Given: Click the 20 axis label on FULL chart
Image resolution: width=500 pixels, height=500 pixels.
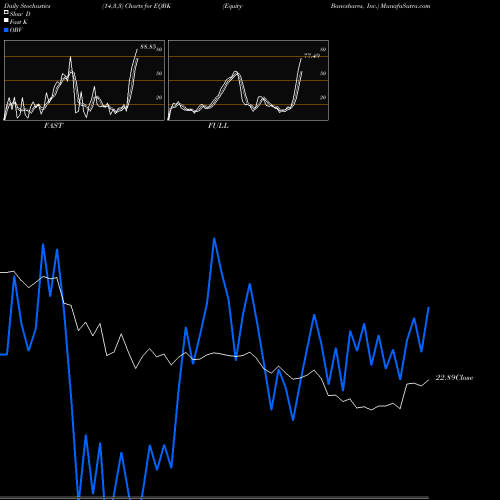Looking at the screenshot, I should click(x=323, y=97).
